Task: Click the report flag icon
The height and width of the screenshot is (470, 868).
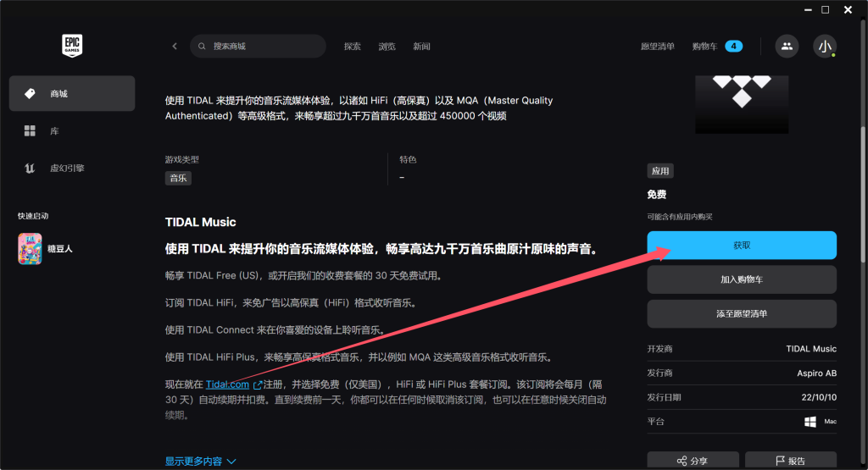Action: [x=780, y=462]
